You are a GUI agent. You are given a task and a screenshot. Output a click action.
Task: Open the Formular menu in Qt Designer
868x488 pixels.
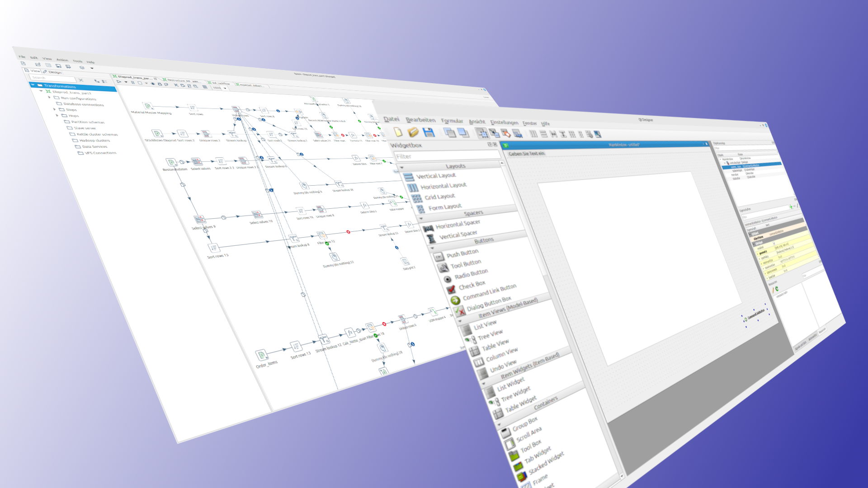(x=452, y=121)
